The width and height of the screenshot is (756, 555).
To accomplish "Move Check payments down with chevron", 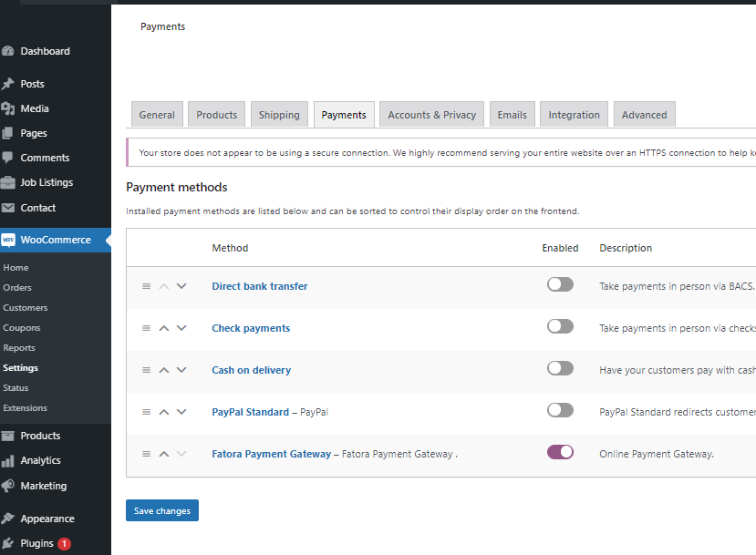I will (x=181, y=328).
